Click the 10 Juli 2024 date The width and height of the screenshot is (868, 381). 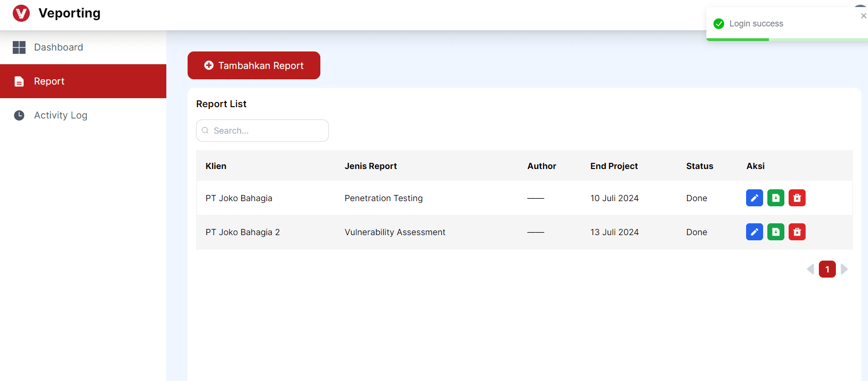point(614,198)
